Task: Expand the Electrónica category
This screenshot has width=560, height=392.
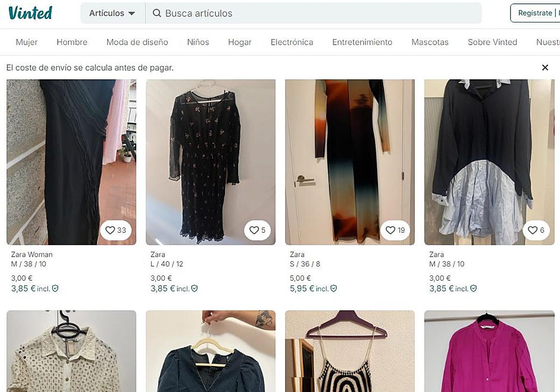Action: [x=292, y=42]
